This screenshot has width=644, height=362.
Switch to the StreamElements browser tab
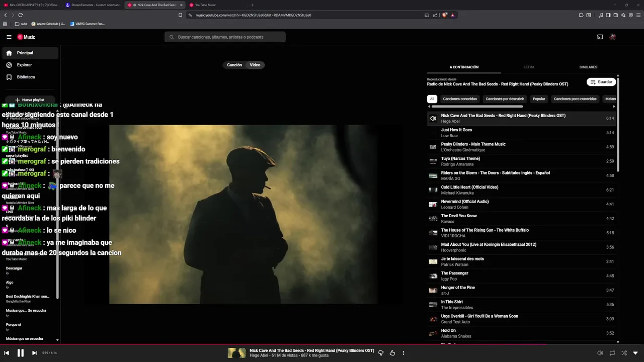(93, 5)
